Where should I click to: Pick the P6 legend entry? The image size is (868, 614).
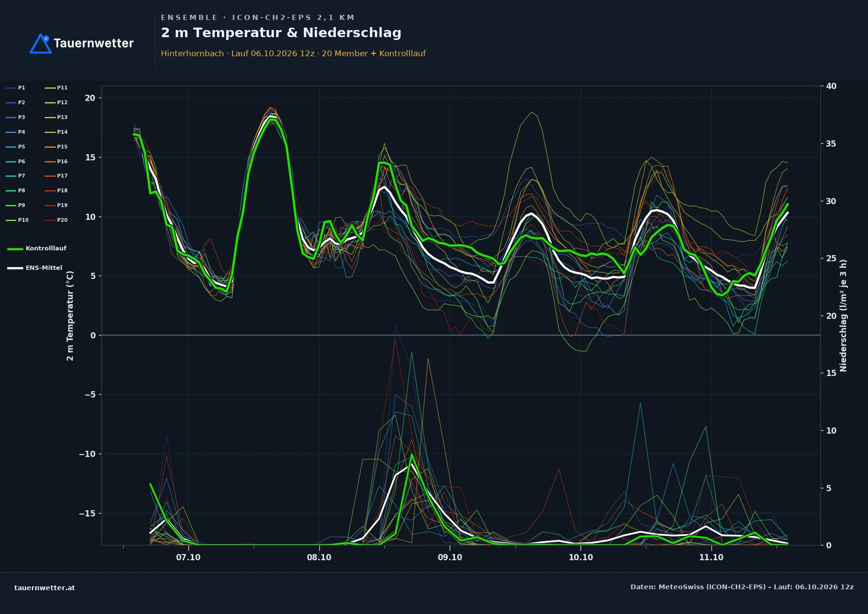coord(16,161)
